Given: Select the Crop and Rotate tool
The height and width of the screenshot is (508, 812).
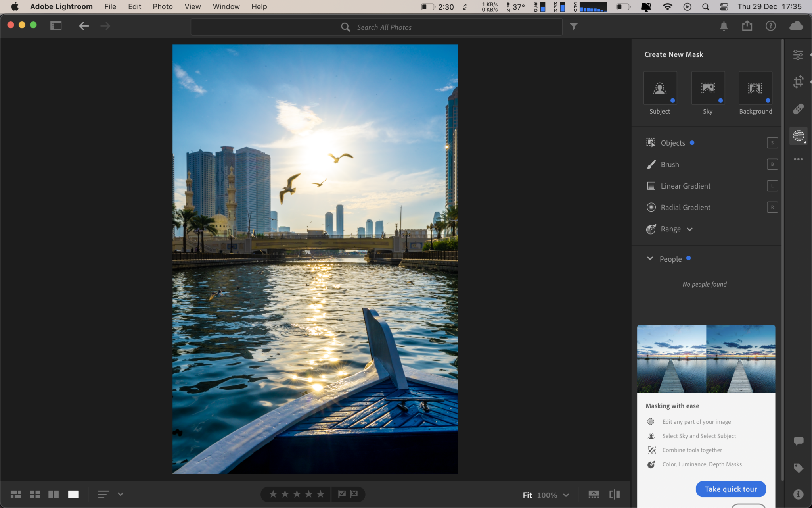Looking at the screenshot, I should pyautogui.click(x=798, y=82).
